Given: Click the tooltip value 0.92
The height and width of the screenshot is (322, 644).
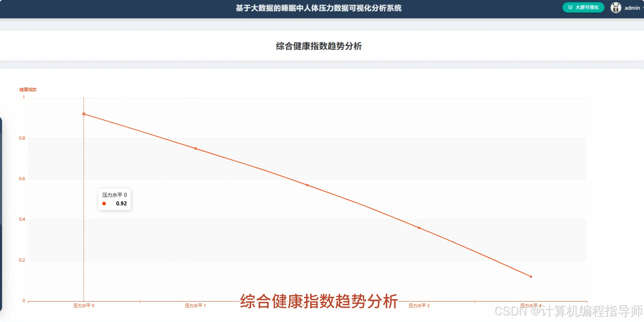Looking at the screenshot, I should (x=121, y=203).
